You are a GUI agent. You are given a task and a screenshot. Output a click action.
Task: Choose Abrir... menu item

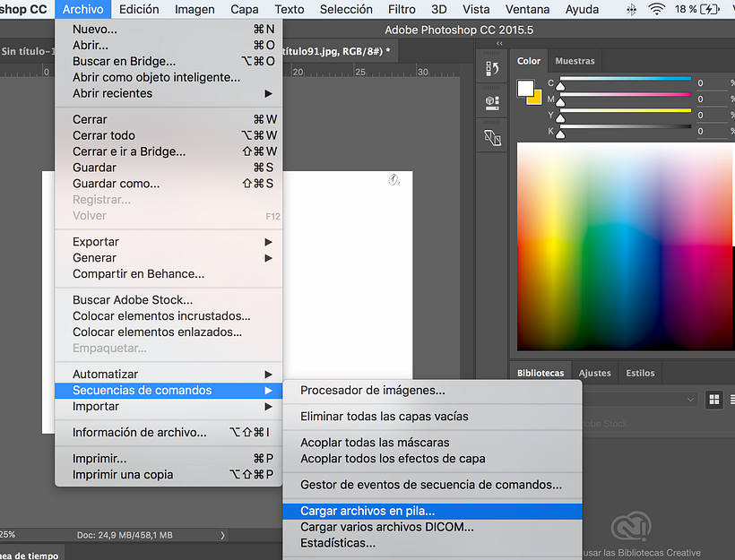click(x=169, y=46)
